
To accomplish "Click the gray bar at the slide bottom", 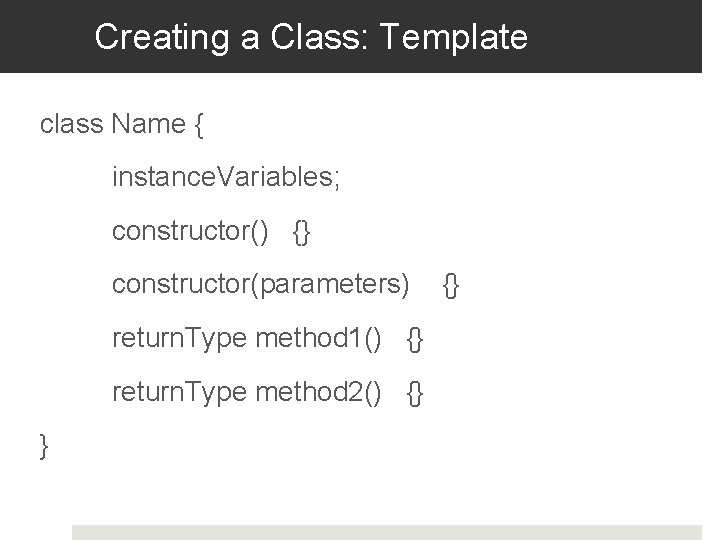I will [x=387, y=532].
